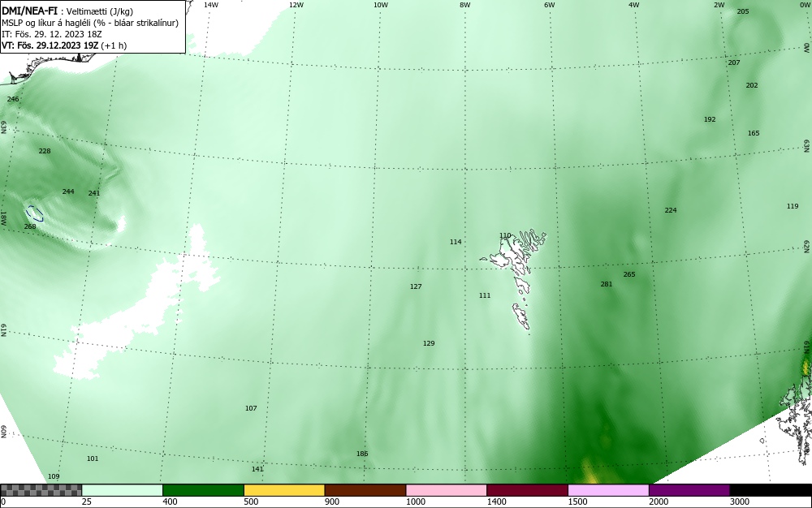The width and height of the screenshot is (812, 508).
Task: Click the yellow 500–900 legend swatch
Action: [284, 490]
